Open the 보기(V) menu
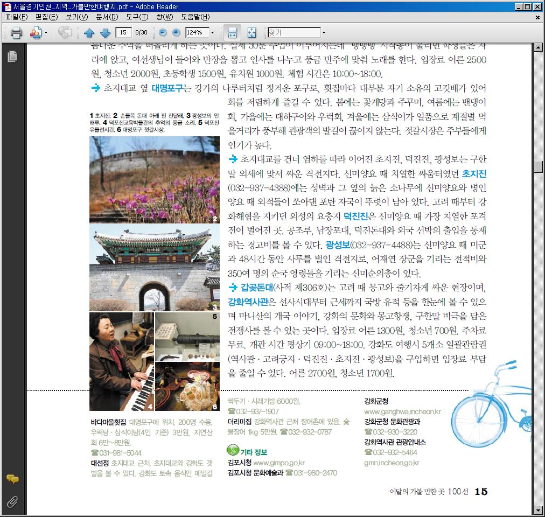 [x=77, y=17]
